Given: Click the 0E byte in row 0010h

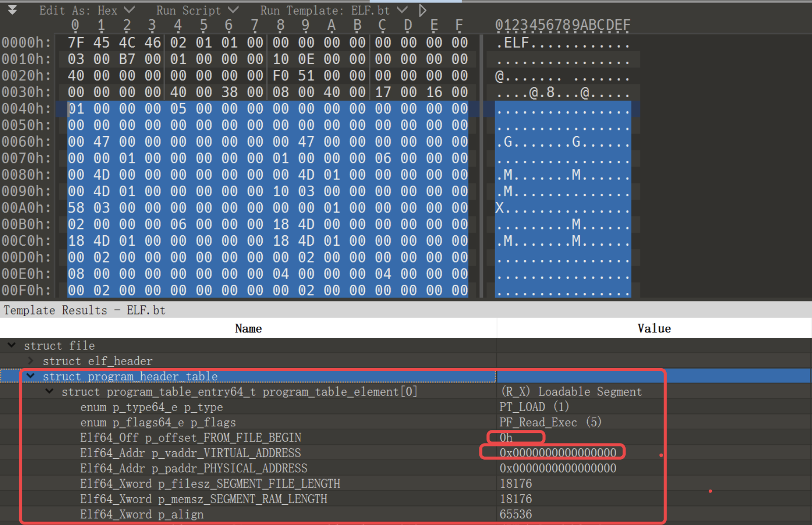Looking at the screenshot, I should coord(306,59).
